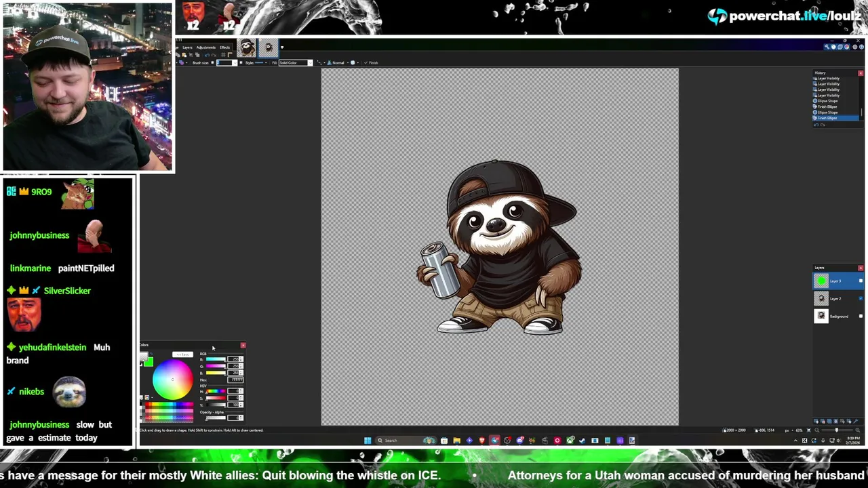Toggle the pixel grid icon
This screenshot has width=868, height=488.
(223, 55)
